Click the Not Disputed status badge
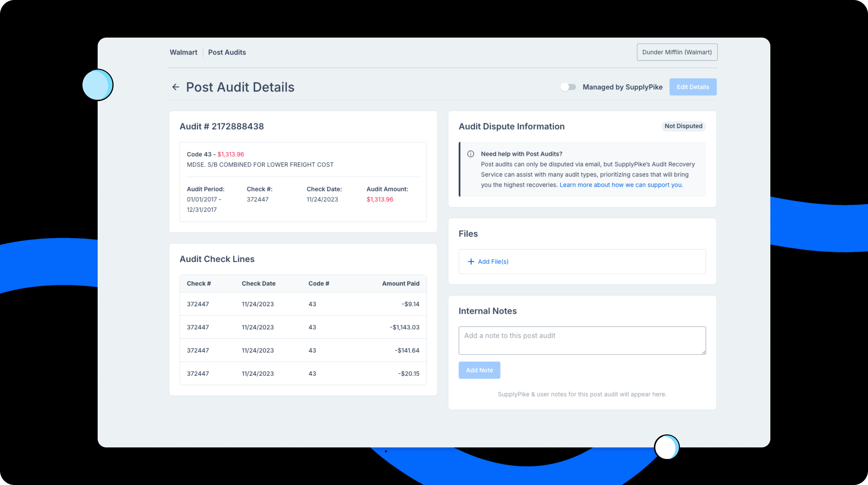 tap(683, 126)
